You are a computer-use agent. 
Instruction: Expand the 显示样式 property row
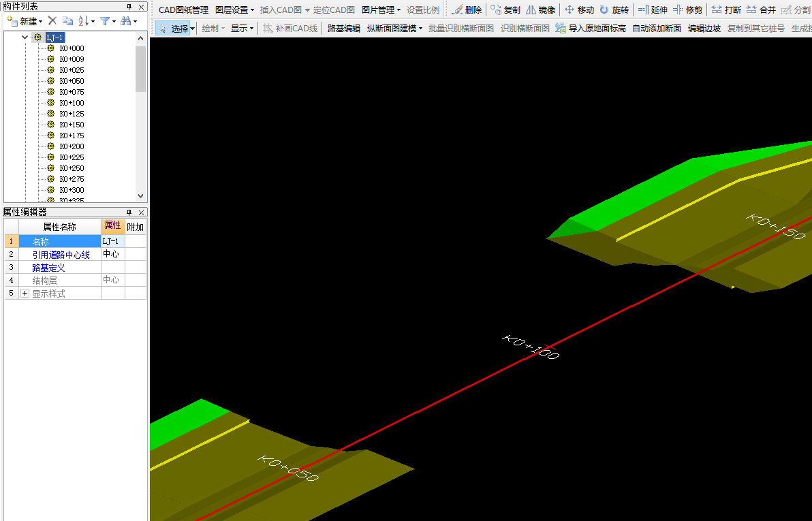(x=25, y=294)
